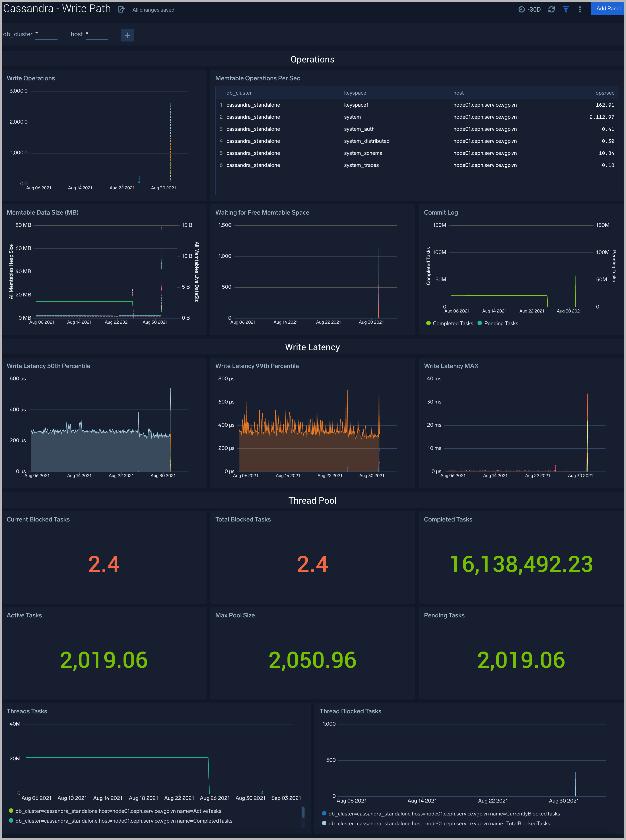626x840 pixels.
Task: Click the refresh dashboard icon
Action: pyautogui.click(x=552, y=9)
